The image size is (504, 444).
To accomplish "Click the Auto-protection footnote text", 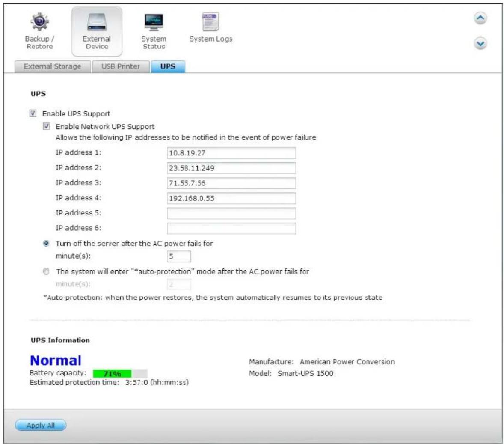I will point(213,298).
